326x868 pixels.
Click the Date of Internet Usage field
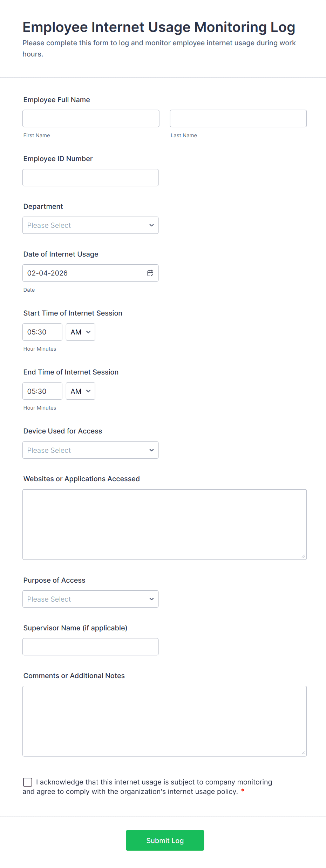click(90, 273)
